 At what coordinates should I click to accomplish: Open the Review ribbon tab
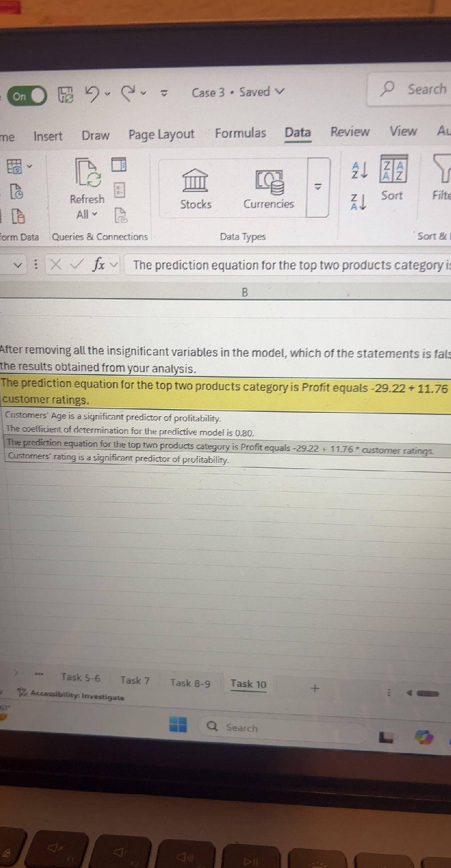tap(350, 132)
